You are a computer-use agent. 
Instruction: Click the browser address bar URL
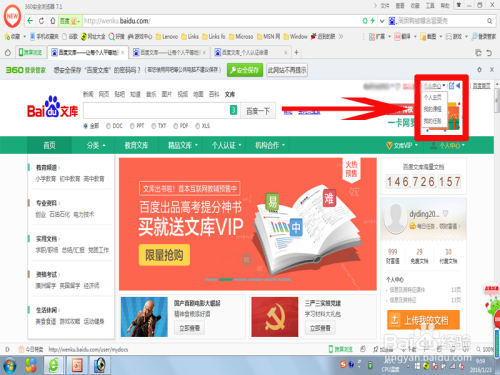(117, 21)
